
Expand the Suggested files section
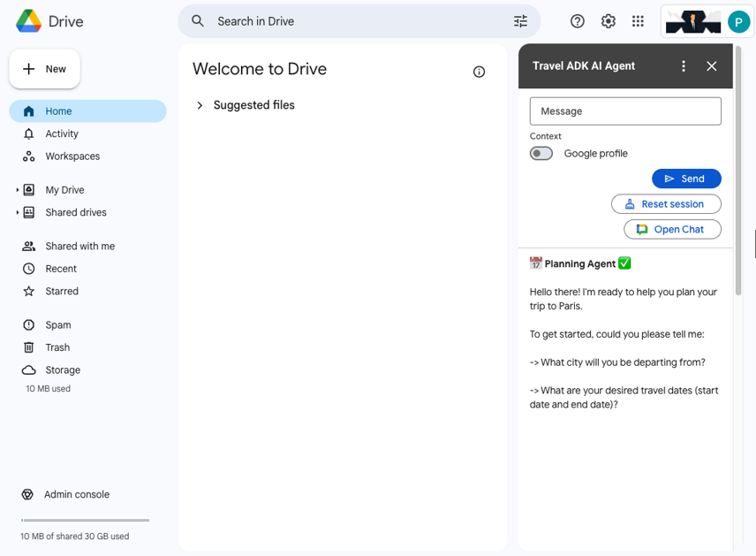click(x=200, y=105)
